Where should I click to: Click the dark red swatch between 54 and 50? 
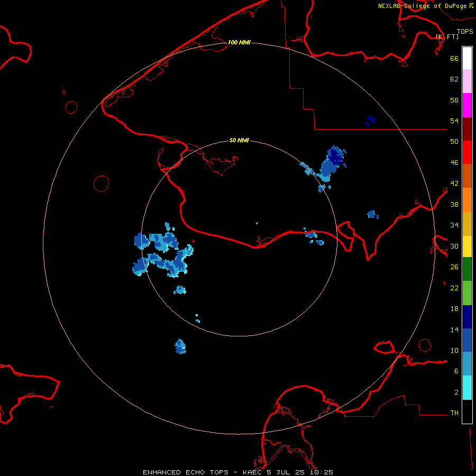click(467, 129)
